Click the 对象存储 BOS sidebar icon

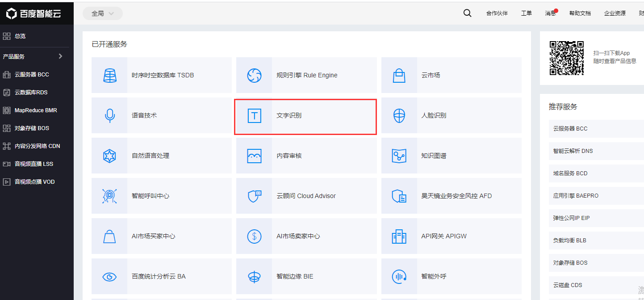(7, 128)
